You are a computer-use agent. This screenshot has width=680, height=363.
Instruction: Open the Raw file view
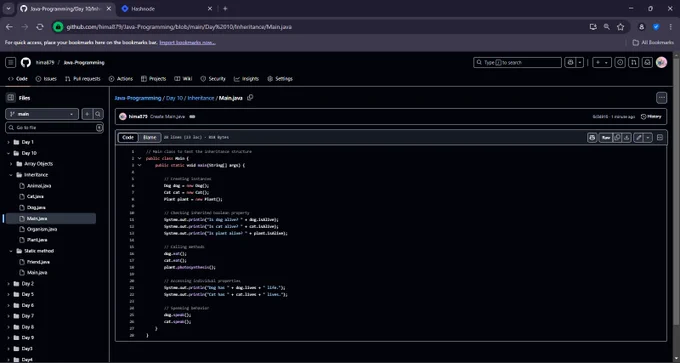click(x=606, y=137)
